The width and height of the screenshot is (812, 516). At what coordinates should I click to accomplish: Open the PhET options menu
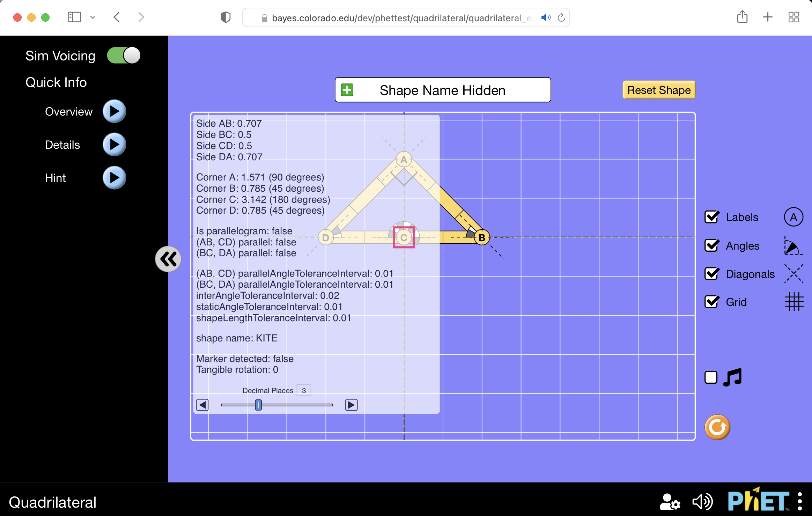tap(800, 502)
